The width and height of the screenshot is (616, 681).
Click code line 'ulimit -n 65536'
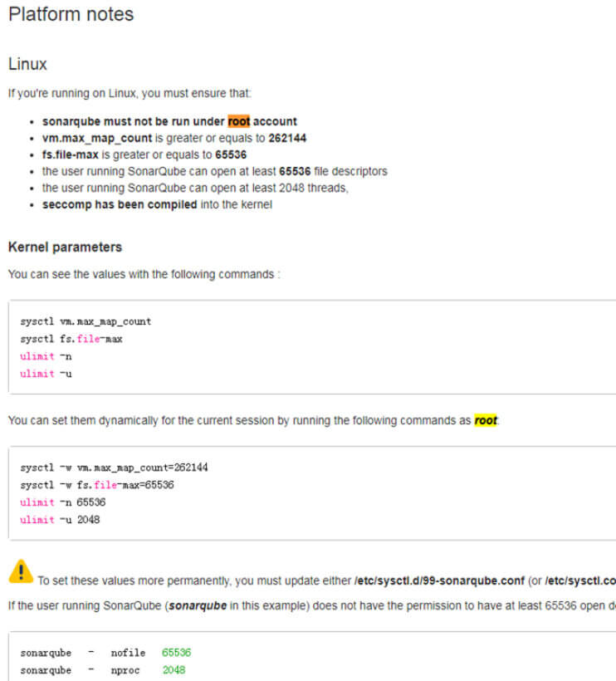tap(62, 502)
